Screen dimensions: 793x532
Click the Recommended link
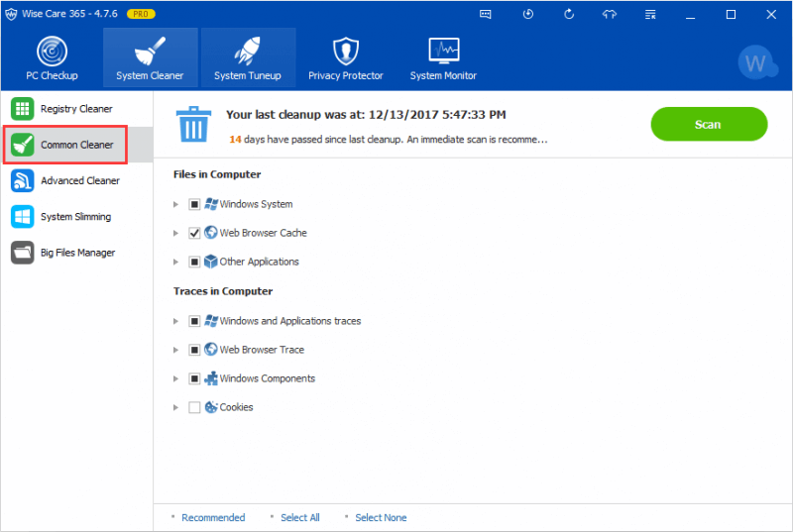pos(213,517)
